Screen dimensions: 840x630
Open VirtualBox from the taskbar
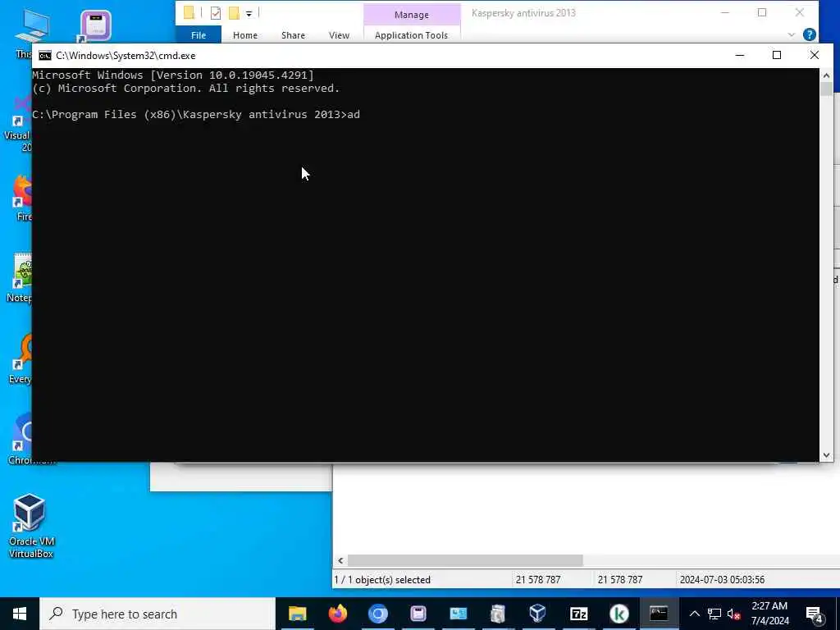tap(537, 614)
